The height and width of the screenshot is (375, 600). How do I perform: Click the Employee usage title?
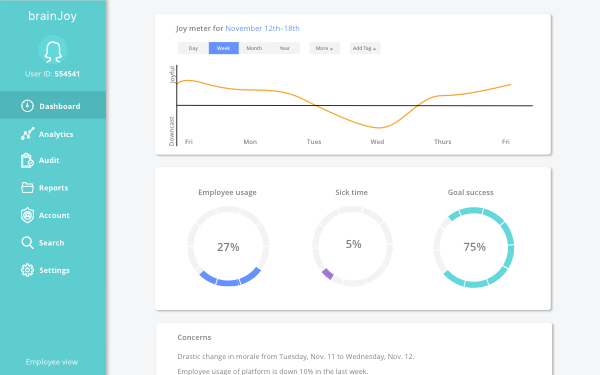(x=227, y=192)
